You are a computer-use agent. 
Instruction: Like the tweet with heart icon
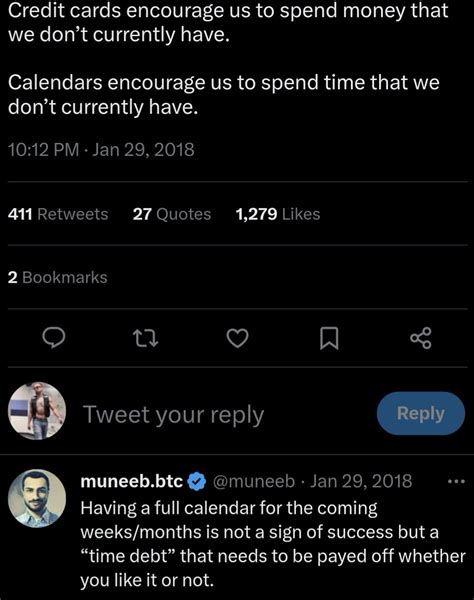[x=238, y=338]
